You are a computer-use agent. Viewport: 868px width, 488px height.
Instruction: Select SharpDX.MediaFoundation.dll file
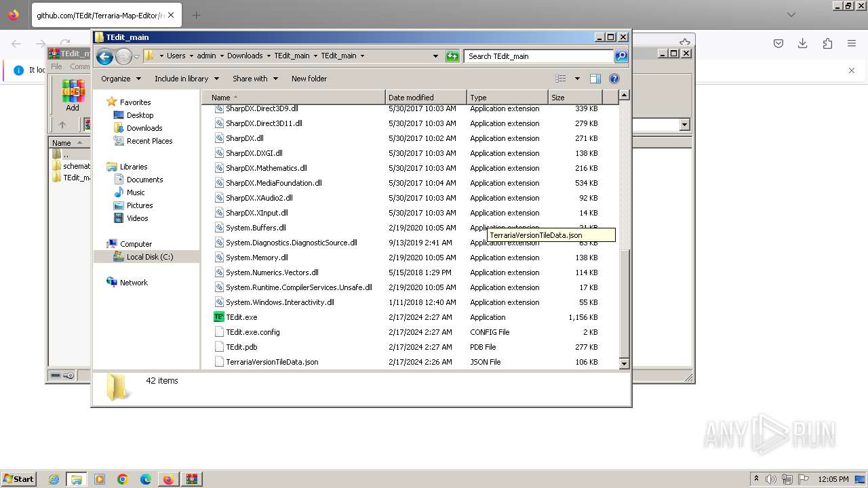tap(273, 183)
